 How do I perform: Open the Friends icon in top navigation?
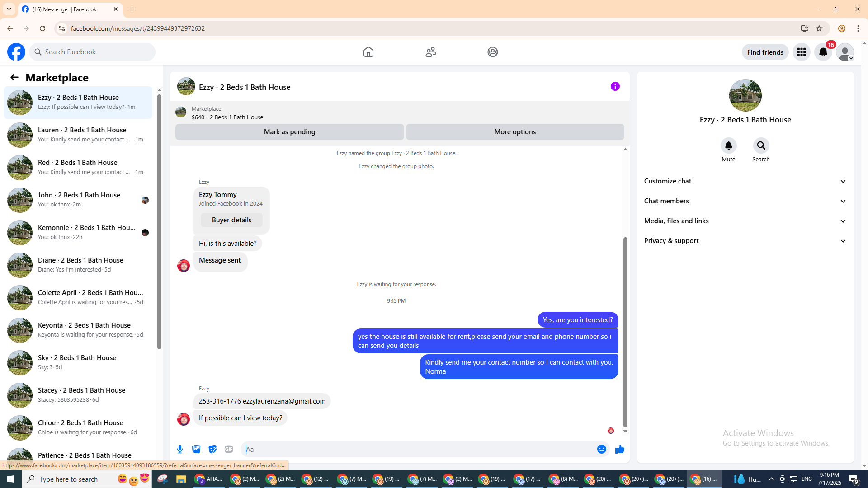click(431, 52)
